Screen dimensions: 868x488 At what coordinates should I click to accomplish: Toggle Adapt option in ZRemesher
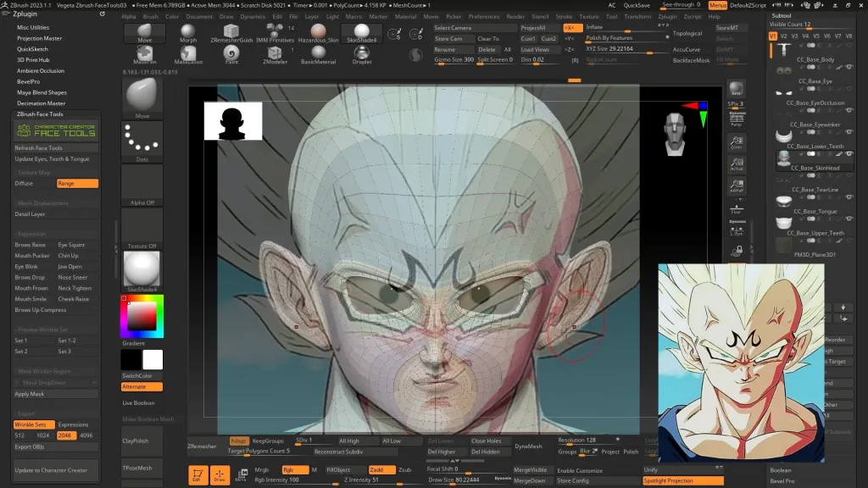(x=238, y=441)
